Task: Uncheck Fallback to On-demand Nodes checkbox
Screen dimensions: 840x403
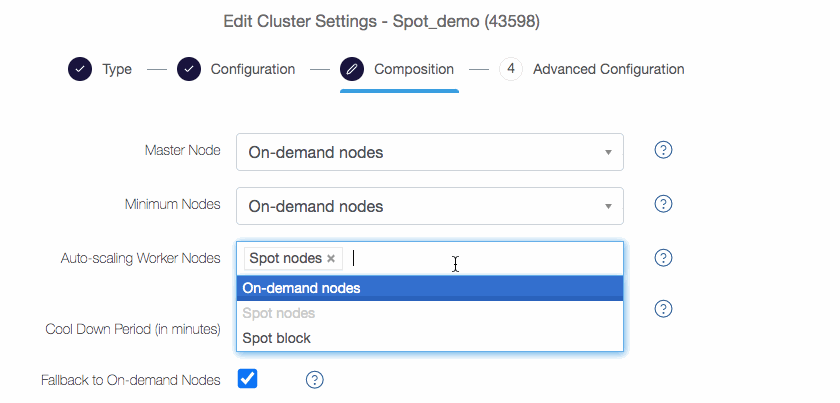Action: click(248, 379)
